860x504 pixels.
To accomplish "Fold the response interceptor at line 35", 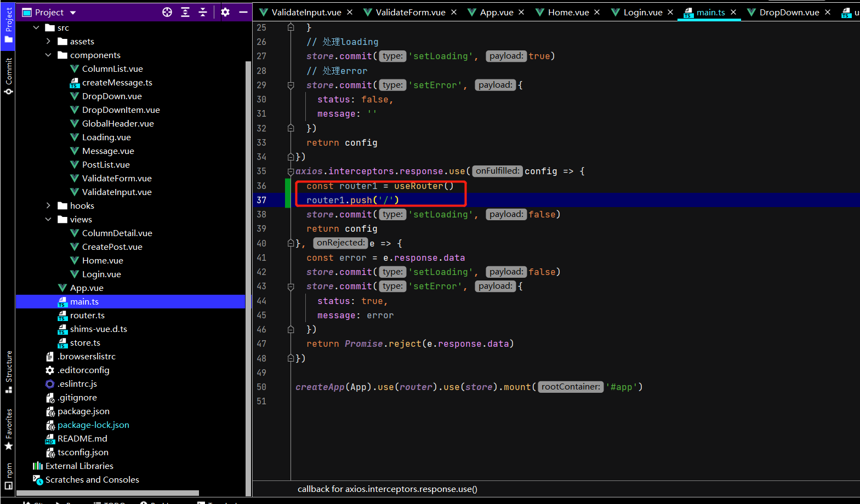I will (291, 171).
